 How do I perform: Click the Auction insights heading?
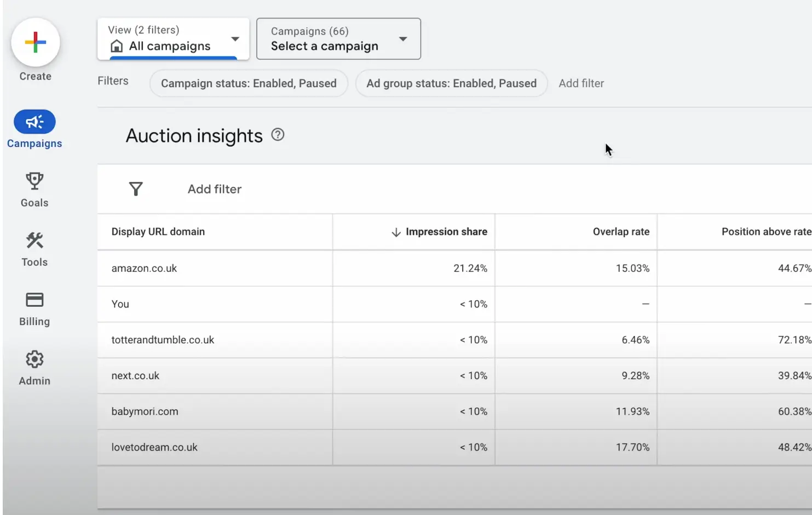pos(194,135)
